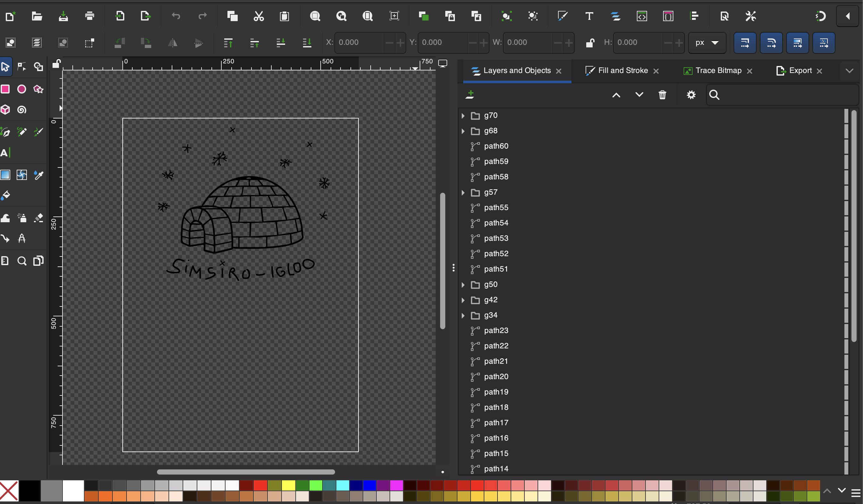The height and width of the screenshot is (504, 863).
Task: Select the Rectangle tool
Action: [x=5, y=89]
